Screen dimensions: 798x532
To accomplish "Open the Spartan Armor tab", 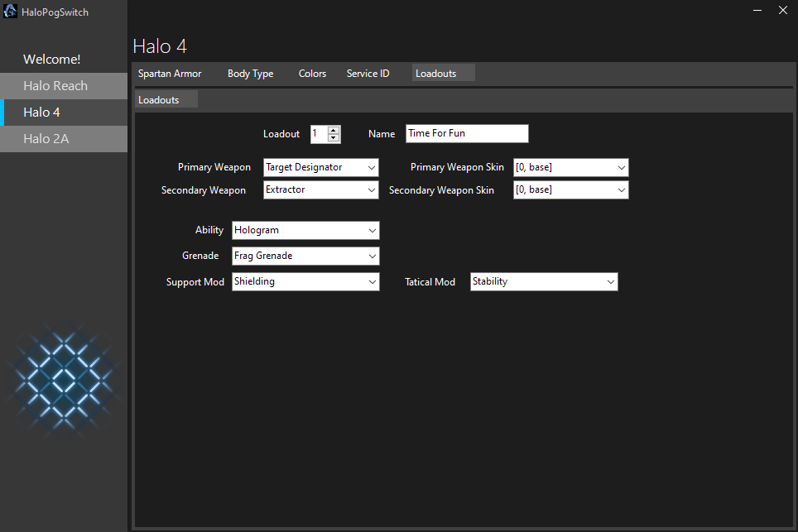I will [x=170, y=74].
